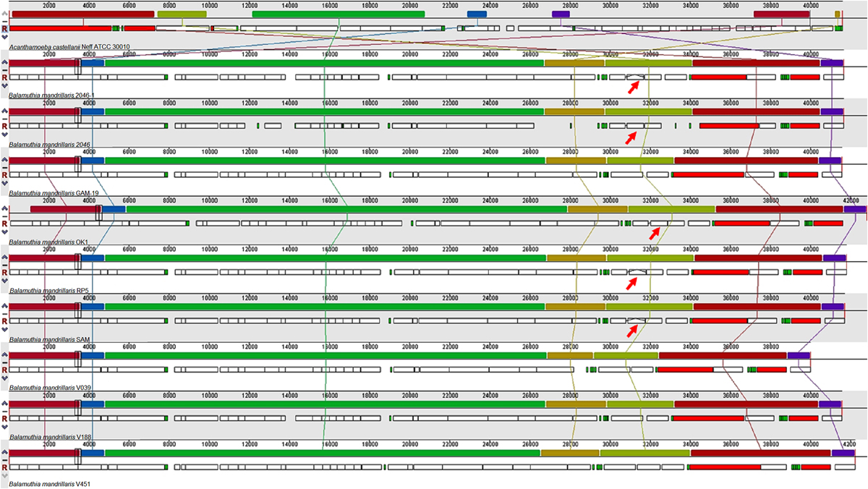Set SAM as the reference genome
Image resolution: width=868 pixels, height=489 pixels.
4,322
